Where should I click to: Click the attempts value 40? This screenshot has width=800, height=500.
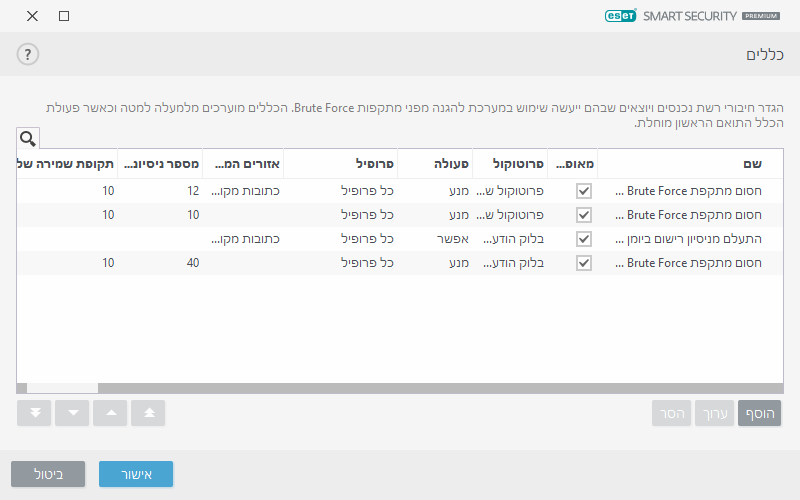193,263
